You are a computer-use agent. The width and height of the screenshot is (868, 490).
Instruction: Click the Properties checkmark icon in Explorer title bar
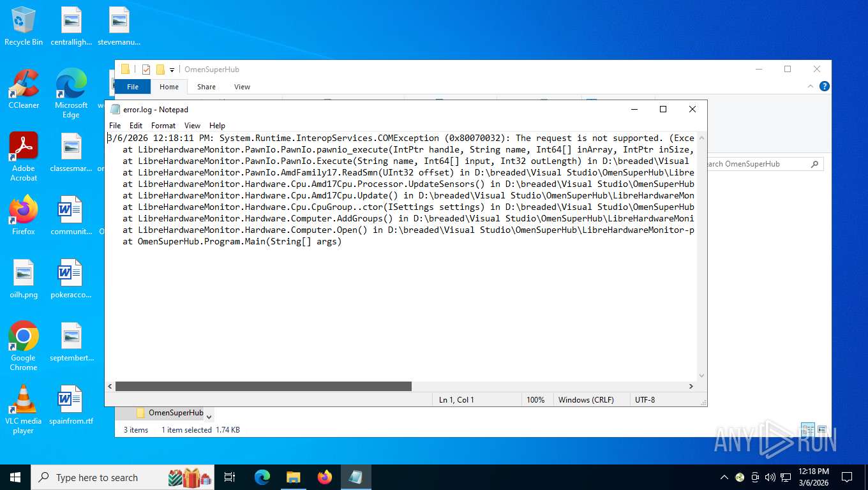pyautogui.click(x=146, y=69)
